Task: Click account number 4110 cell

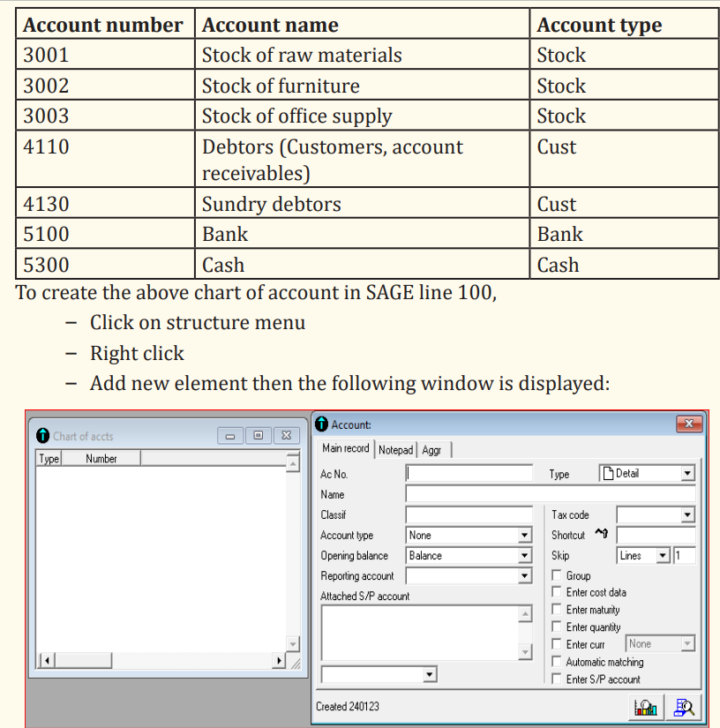Action: (x=105, y=159)
